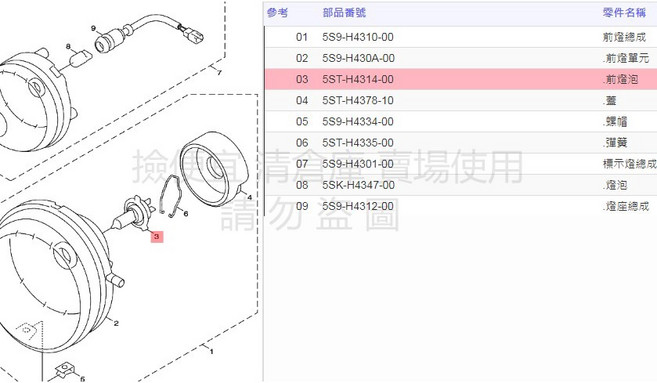The width and height of the screenshot is (657, 383).
Task: Click callout 7 on upper dashed outline
Action: coord(219,72)
